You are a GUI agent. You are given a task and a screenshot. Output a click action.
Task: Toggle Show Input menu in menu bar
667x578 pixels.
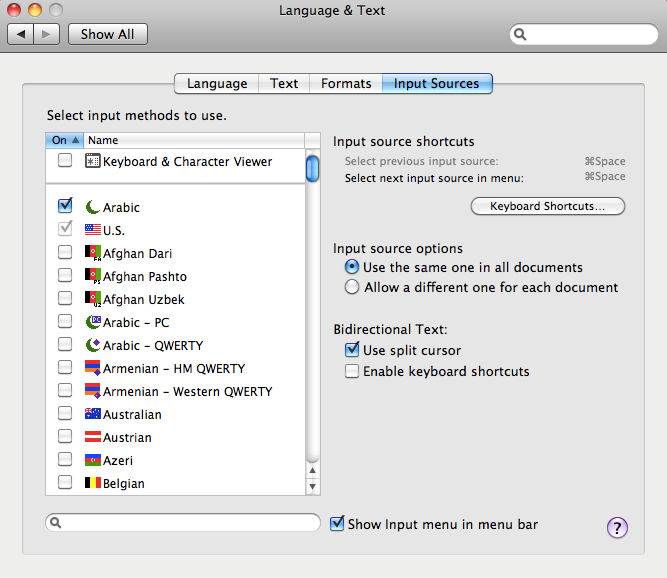pos(337,523)
